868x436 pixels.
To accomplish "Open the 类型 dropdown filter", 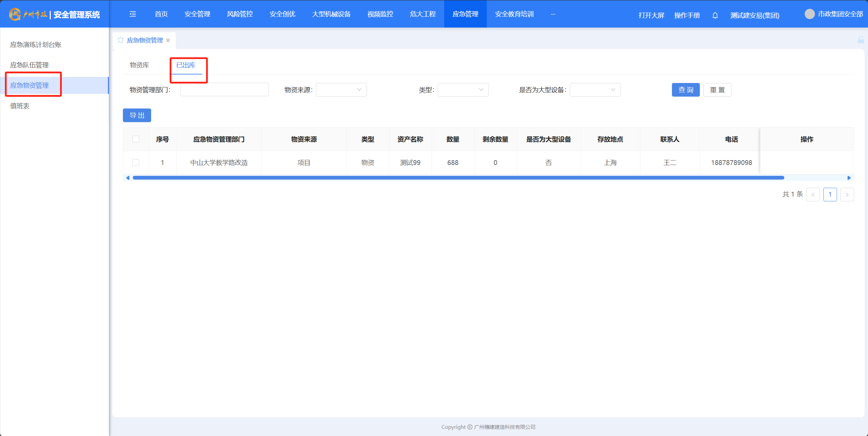I will (463, 90).
